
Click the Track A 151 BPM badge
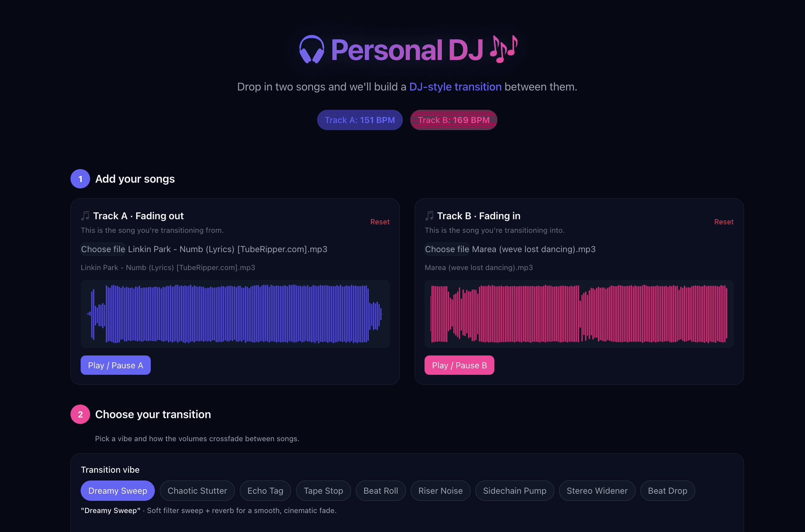(x=359, y=120)
